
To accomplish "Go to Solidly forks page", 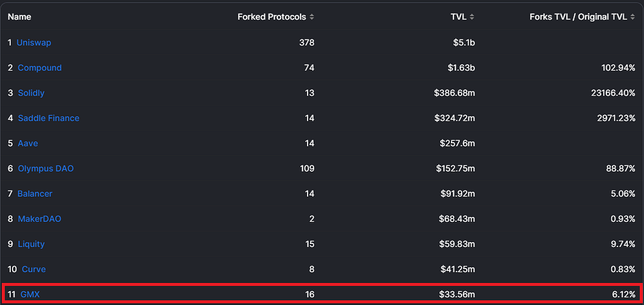I will (31, 93).
